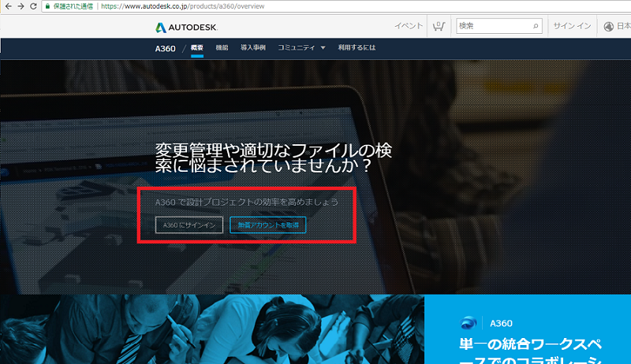Click the サイン イン header link
This screenshot has width=631, height=364.
[572, 26]
